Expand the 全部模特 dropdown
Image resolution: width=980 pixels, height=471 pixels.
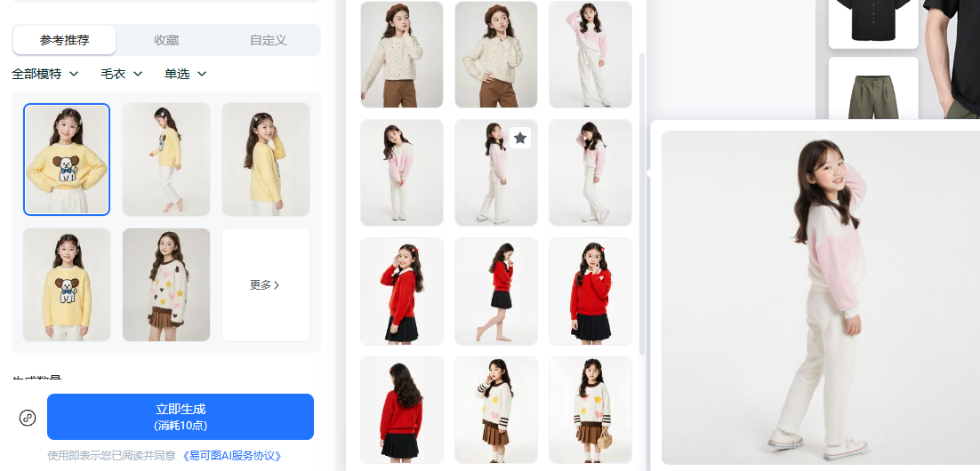point(45,74)
